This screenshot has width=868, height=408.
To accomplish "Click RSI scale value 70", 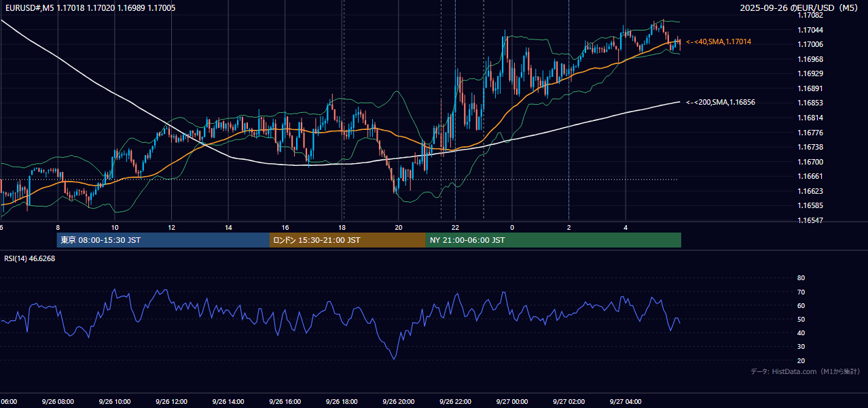I will (x=801, y=292).
